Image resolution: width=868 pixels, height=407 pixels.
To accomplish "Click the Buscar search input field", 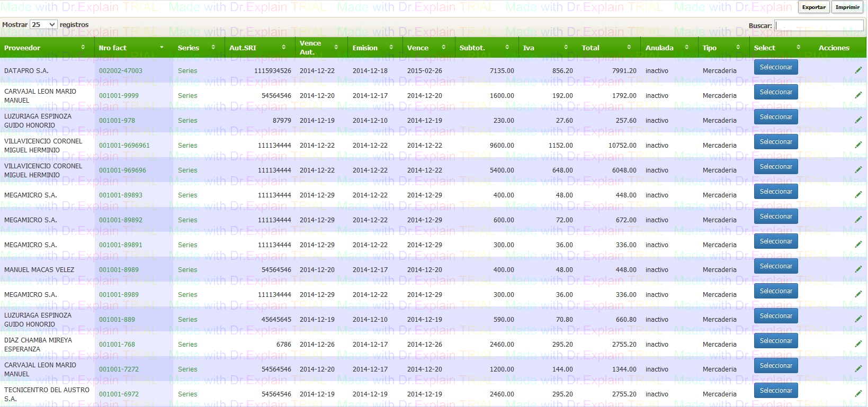I will [x=819, y=25].
